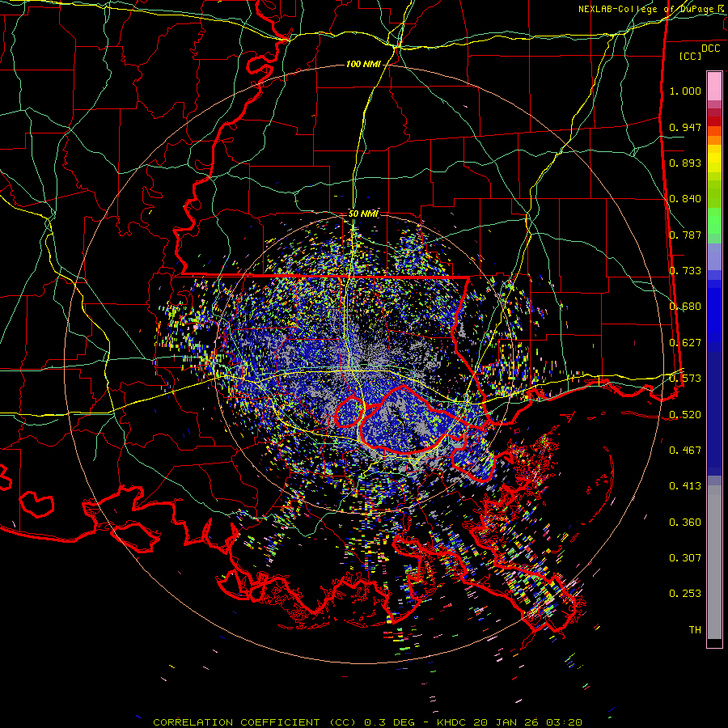This screenshot has height=728, width=728.
Task: Click the 0.680 scale value
Action: tap(685, 307)
